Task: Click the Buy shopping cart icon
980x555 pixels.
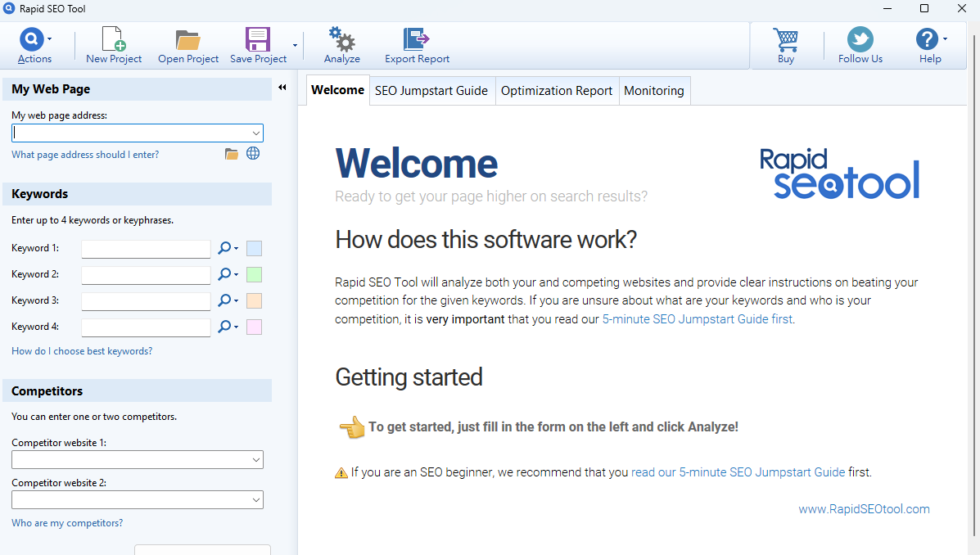Action: click(785, 39)
